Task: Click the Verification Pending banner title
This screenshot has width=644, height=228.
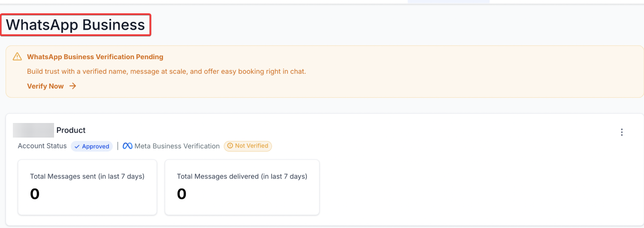Action: pyautogui.click(x=95, y=57)
